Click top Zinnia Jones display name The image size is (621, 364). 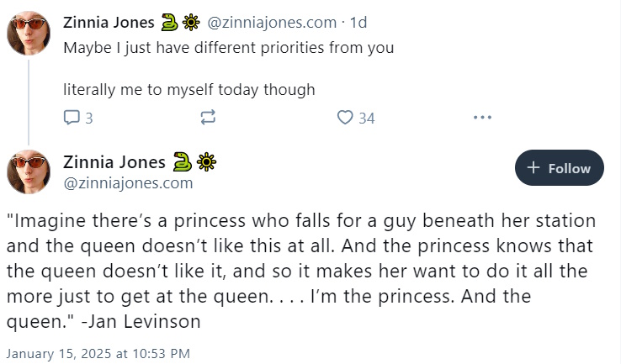tap(109, 23)
